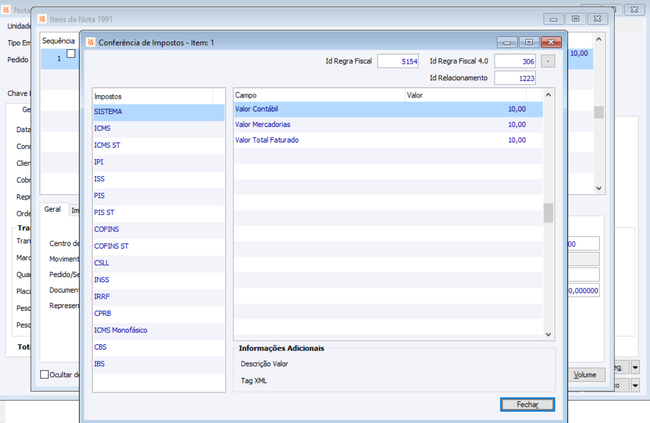Open the Geral tab in Itens window
650x423 pixels.
(x=53, y=209)
